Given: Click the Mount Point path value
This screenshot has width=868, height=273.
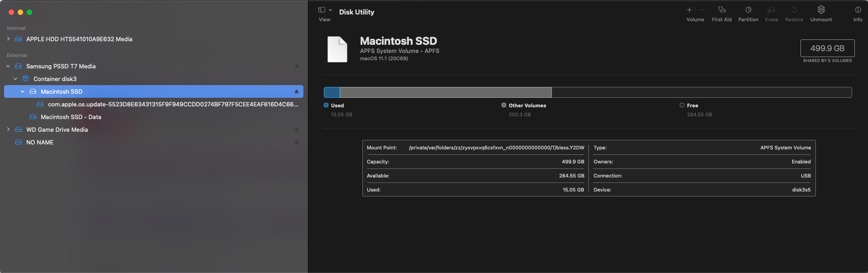Looking at the screenshot, I should coord(497,148).
